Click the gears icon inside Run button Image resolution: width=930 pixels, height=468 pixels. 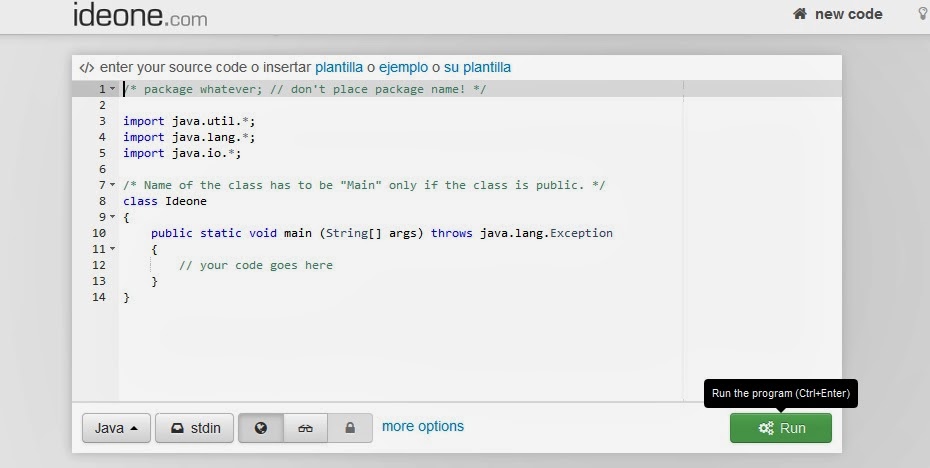pos(766,428)
